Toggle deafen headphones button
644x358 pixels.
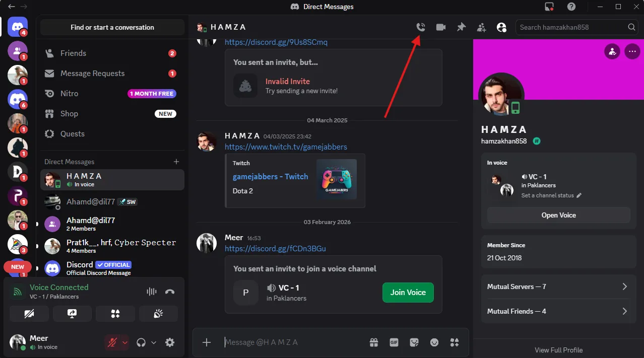(x=142, y=342)
